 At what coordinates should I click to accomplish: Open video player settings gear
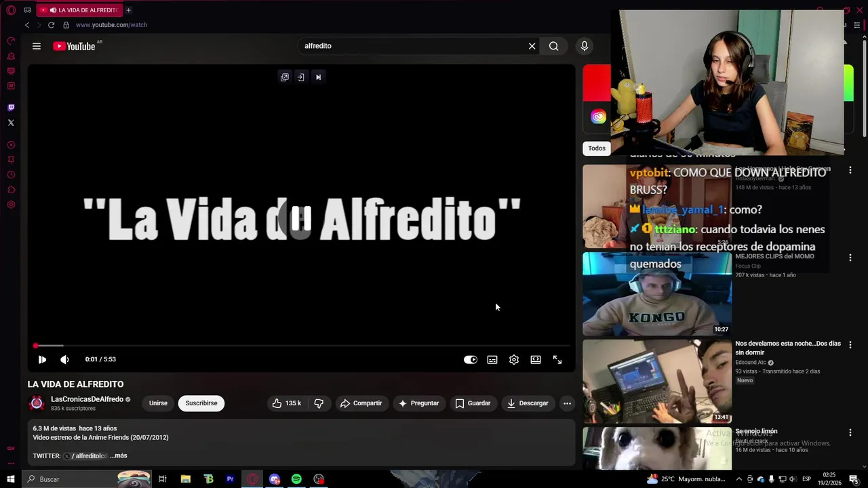514,360
